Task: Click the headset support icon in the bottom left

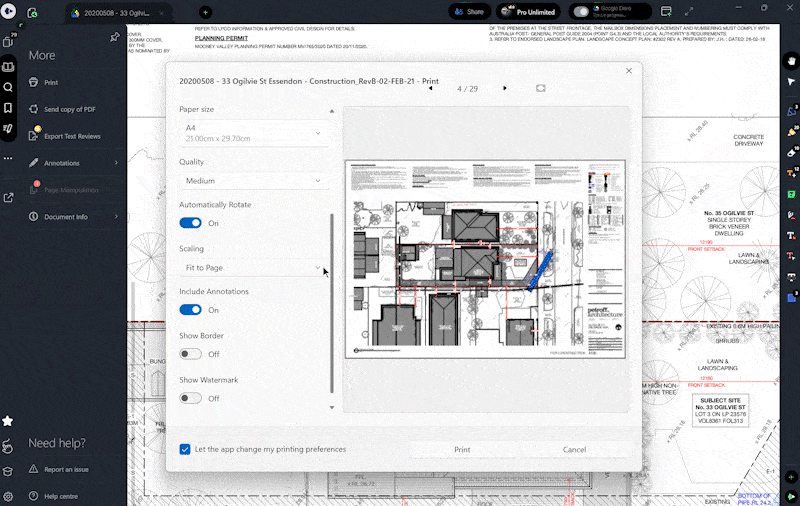Action: pyautogui.click(x=8, y=447)
